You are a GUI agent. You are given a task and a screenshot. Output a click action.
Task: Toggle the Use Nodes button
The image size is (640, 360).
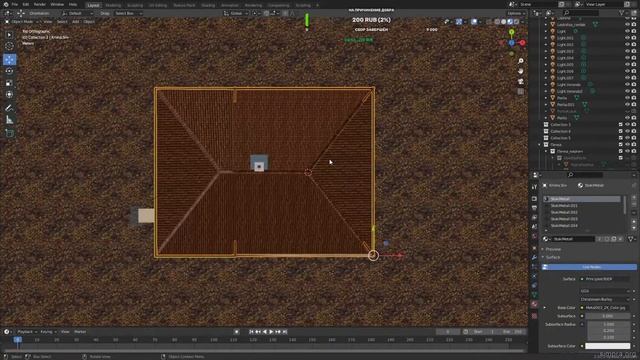[x=589, y=267]
